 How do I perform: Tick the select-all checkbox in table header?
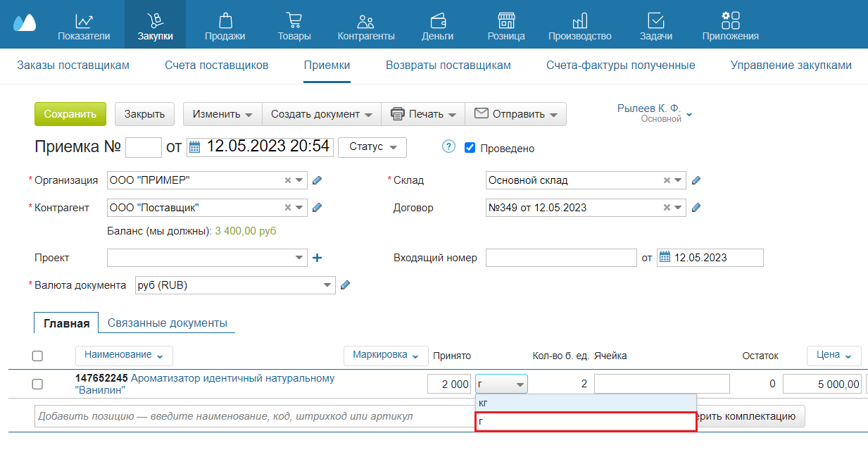pyautogui.click(x=38, y=356)
